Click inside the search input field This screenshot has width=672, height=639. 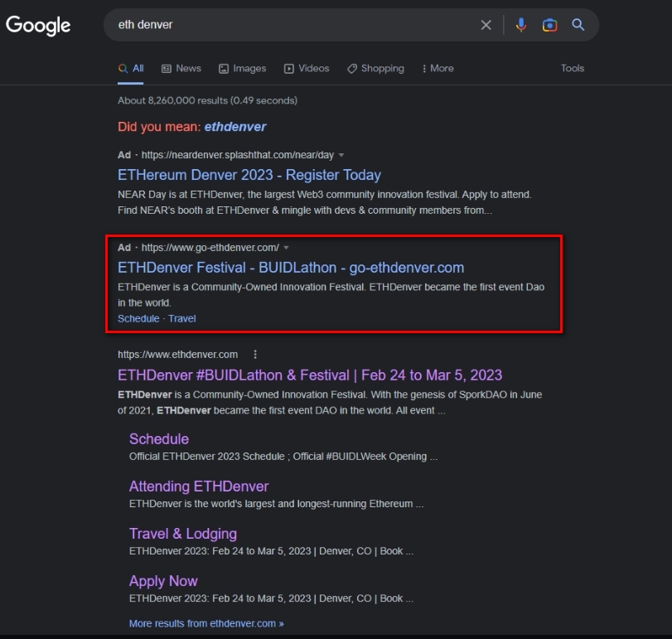(290, 25)
